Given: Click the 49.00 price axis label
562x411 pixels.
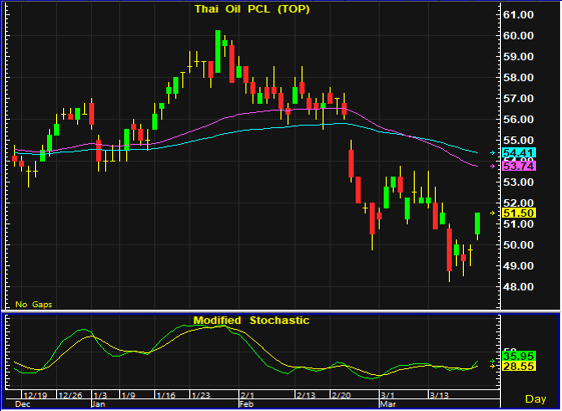Looking at the screenshot, I should 519,266.
